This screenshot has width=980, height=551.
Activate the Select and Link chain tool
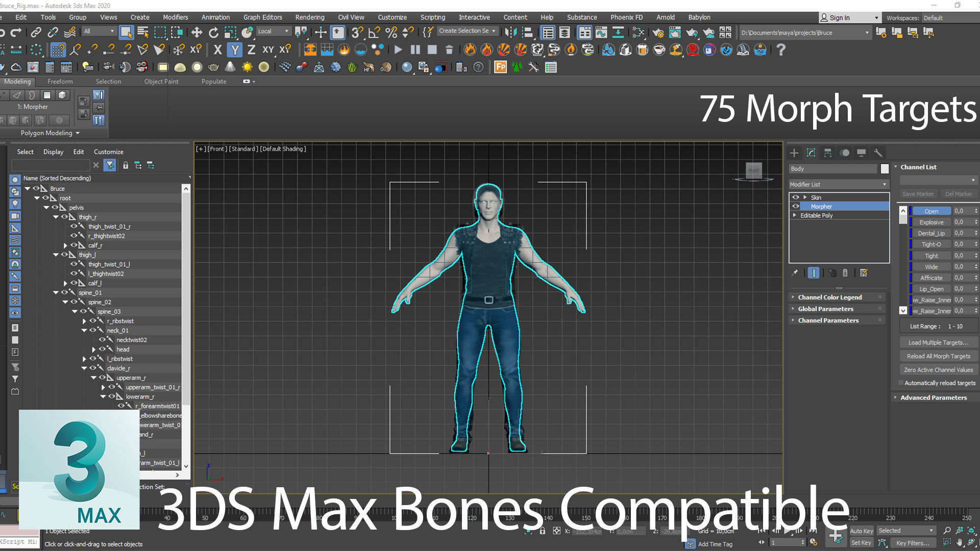pyautogui.click(x=36, y=33)
